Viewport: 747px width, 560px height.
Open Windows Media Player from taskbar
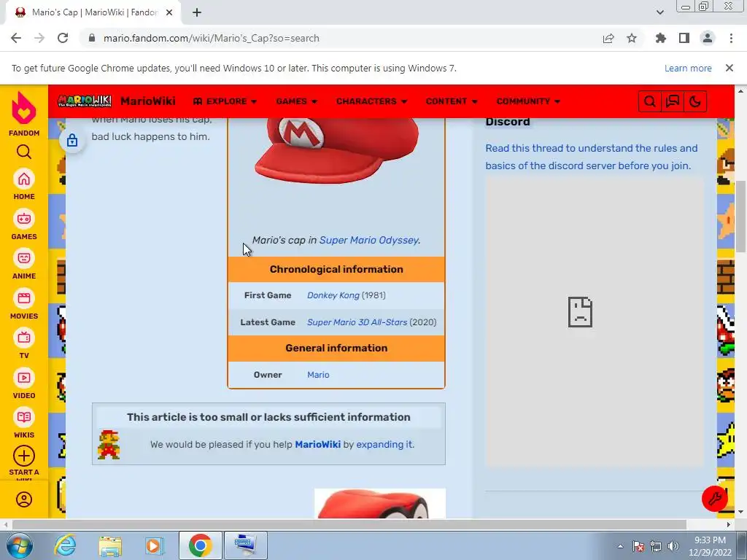tap(155, 545)
